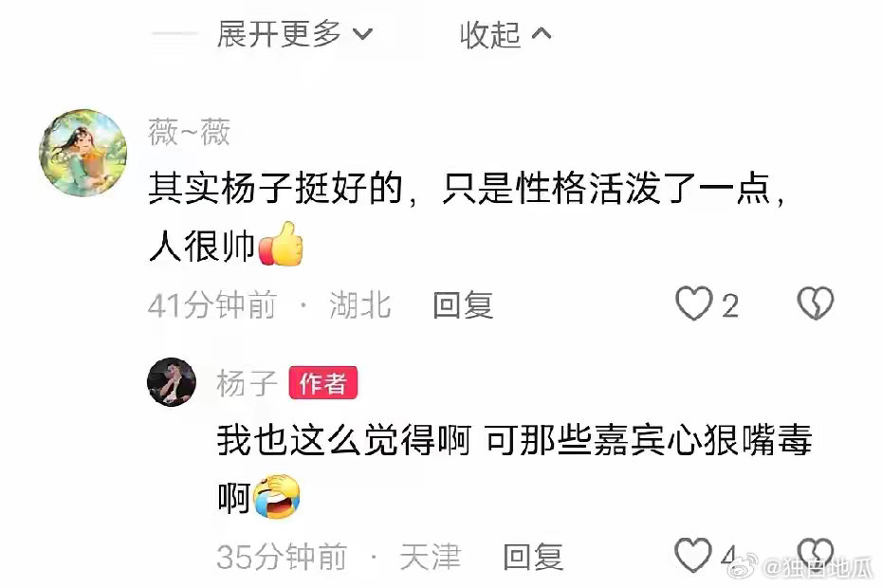Open the username 薇~薇

click(190, 132)
